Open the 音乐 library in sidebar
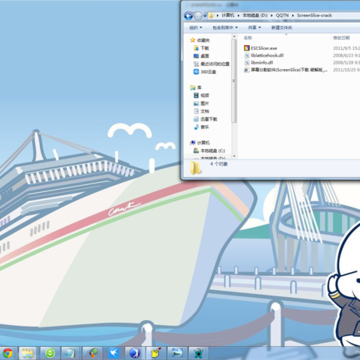 [x=202, y=127]
